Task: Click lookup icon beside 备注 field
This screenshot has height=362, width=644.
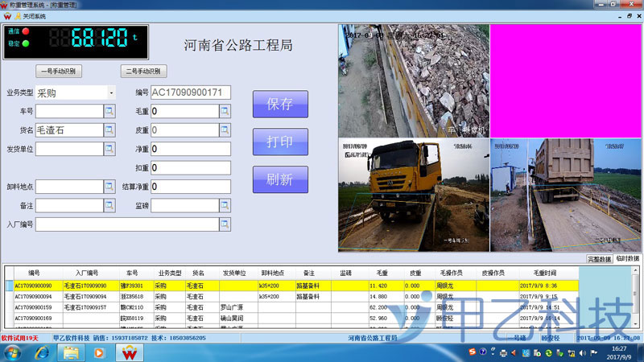Action: (x=110, y=205)
